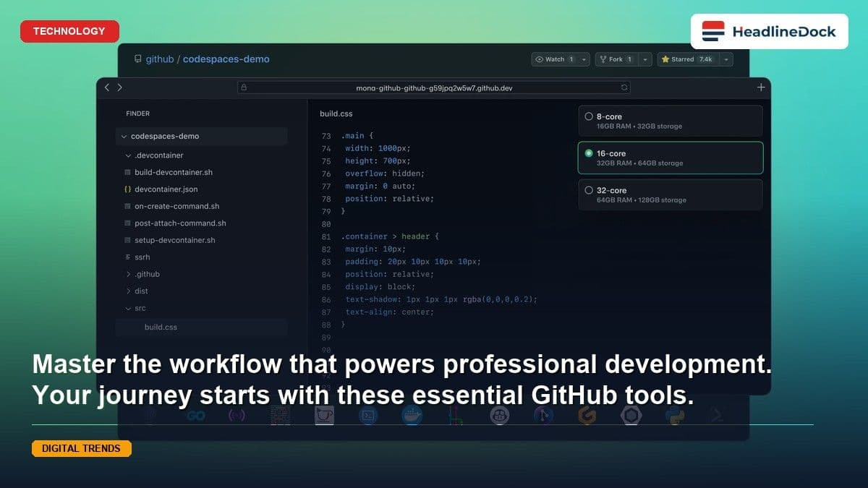Click the lock icon in the address bar
This screenshot has height=488, width=868.
coord(244,87)
